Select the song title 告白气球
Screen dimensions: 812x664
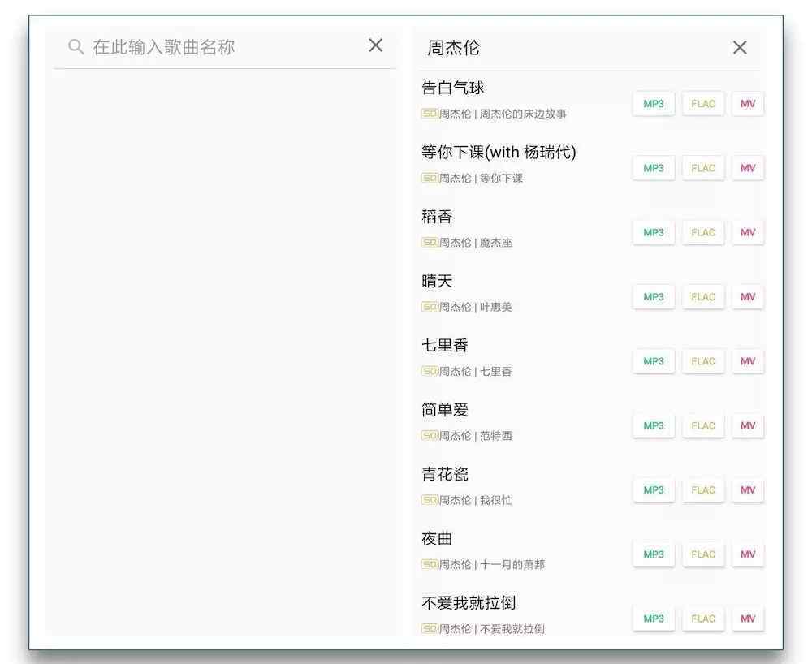click(452, 88)
